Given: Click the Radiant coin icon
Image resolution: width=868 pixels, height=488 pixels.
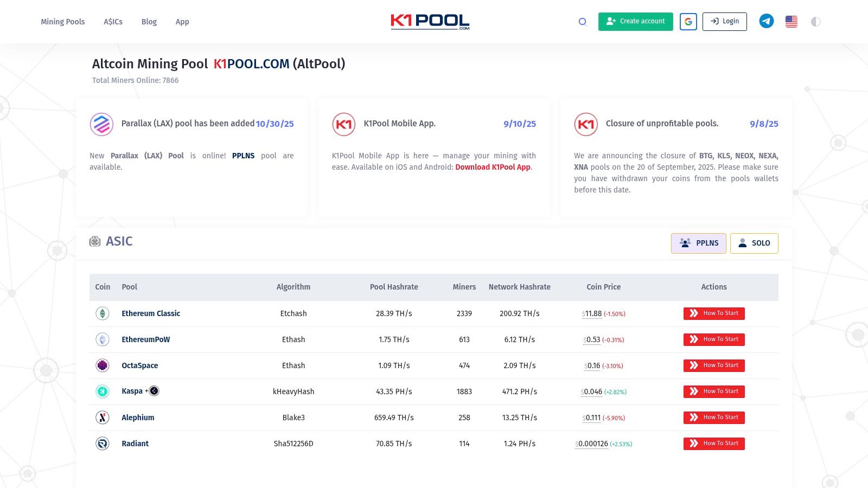Looking at the screenshot, I should pos(103,444).
